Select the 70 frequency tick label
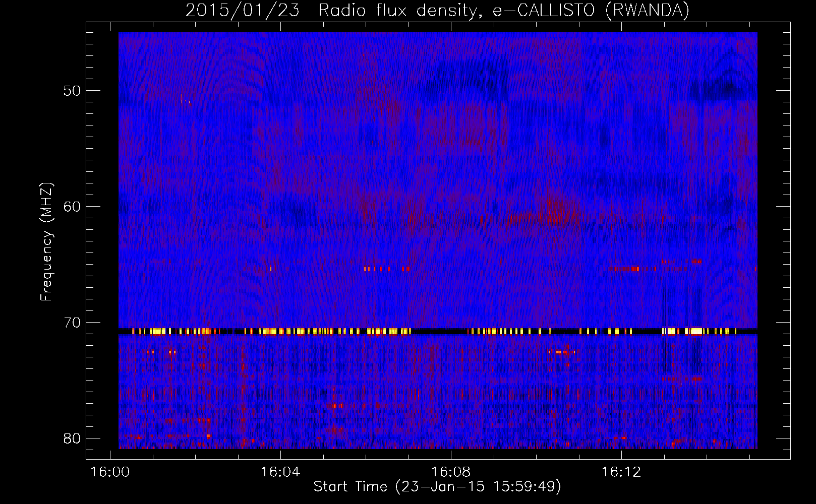The height and width of the screenshot is (504, 816). point(72,322)
